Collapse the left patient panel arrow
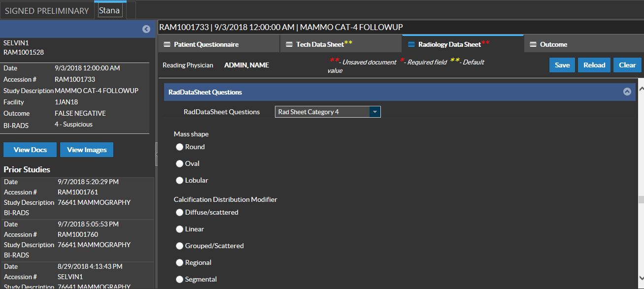Screen dimensions: 644x289 tap(146, 29)
